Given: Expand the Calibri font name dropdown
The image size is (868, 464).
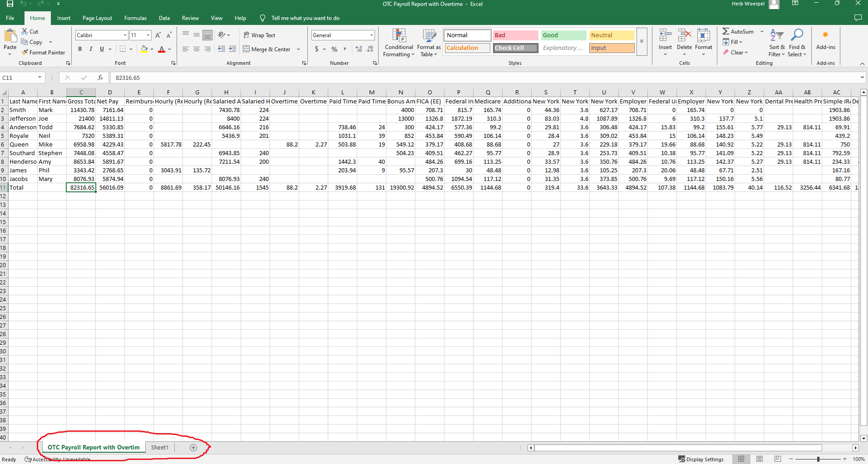Looking at the screenshot, I should click(125, 35).
